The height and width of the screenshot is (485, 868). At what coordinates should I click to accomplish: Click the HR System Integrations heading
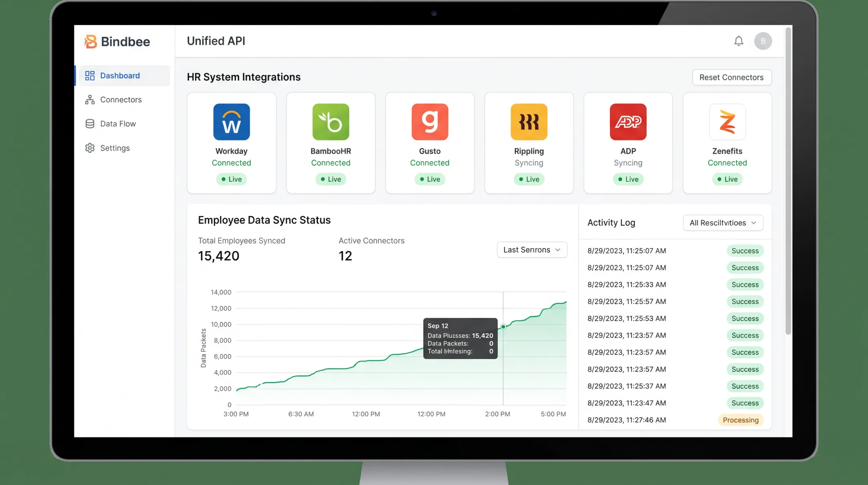tap(244, 77)
